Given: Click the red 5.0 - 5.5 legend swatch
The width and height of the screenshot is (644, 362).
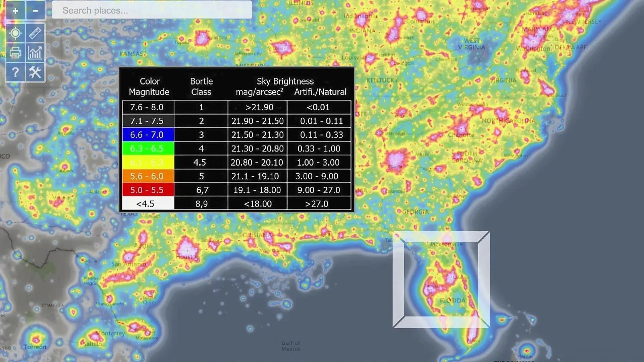Looking at the screenshot, I should point(148,190).
